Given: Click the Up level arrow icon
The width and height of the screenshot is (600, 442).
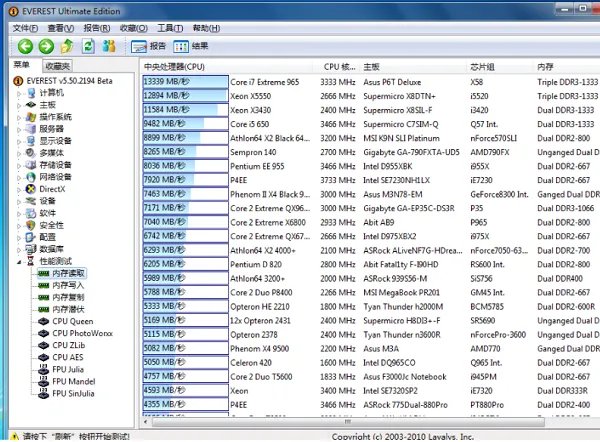Looking at the screenshot, I should 67,46.
